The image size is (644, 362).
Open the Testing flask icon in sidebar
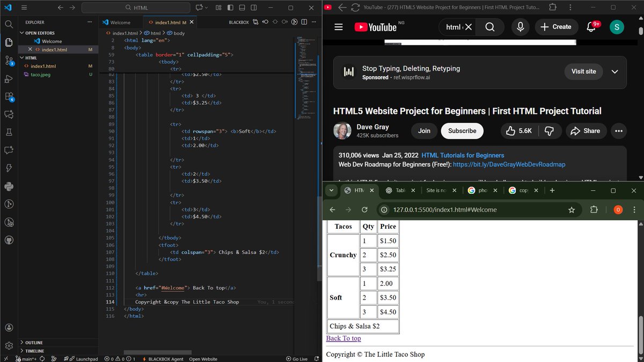coord(9,132)
